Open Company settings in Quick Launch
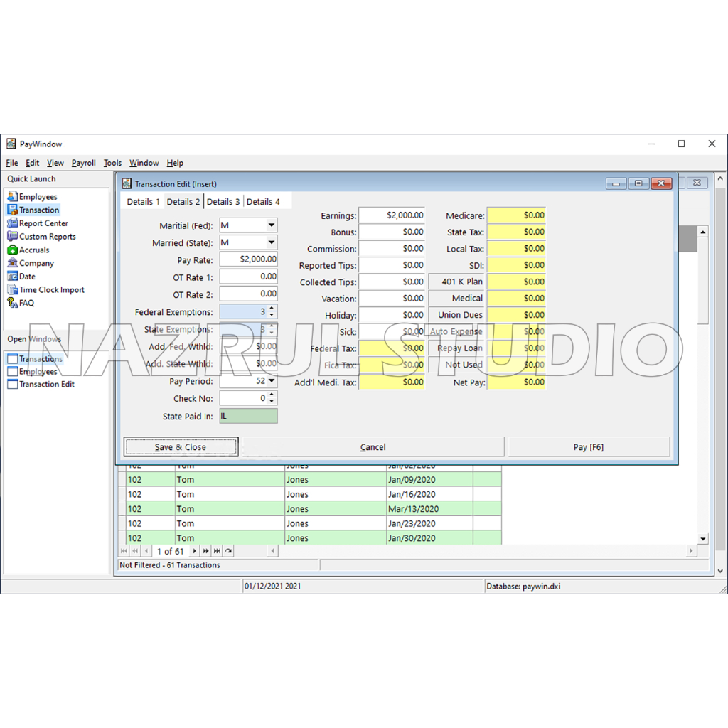Screen dimensions: 728x728 pyautogui.click(x=36, y=263)
